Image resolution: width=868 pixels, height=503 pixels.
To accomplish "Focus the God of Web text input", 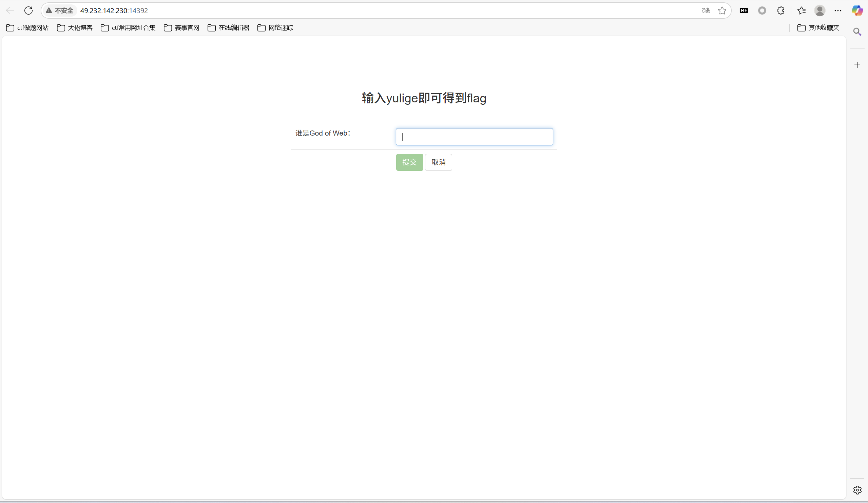I will coord(474,137).
